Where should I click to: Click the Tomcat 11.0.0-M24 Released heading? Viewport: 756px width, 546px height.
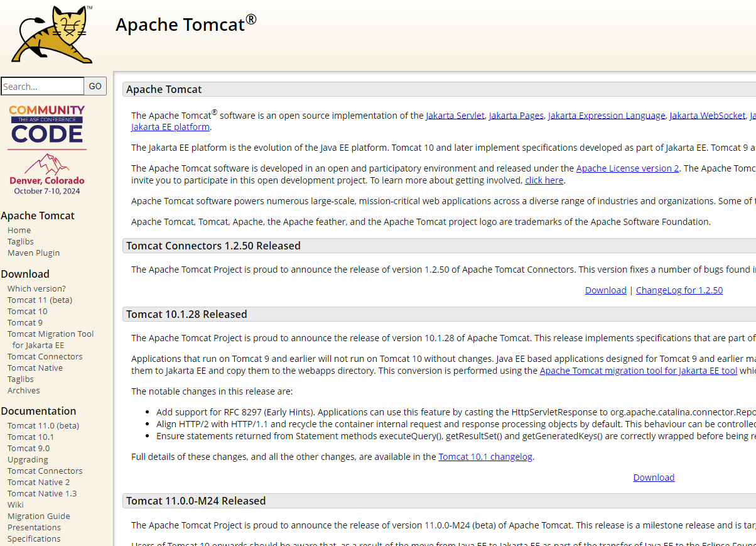pos(196,501)
